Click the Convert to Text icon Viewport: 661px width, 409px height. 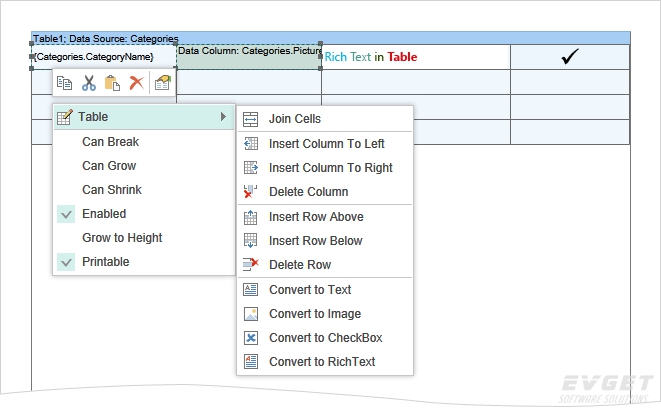[x=250, y=290]
